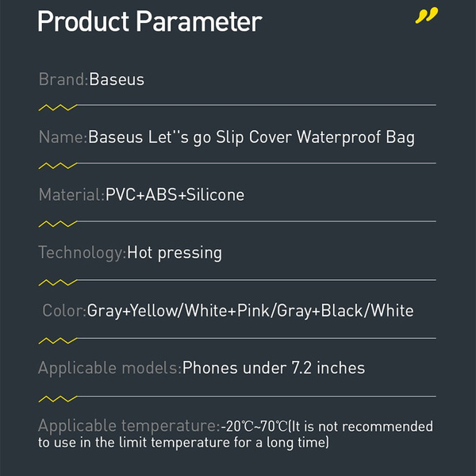Click the yellow quotation mark icon
This screenshot has width=476, height=476.
pyautogui.click(x=426, y=16)
